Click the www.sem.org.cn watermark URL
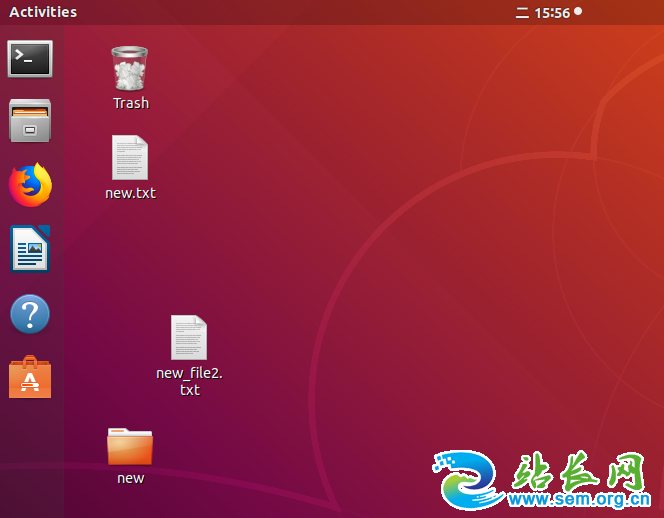664x518 pixels. (580, 500)
